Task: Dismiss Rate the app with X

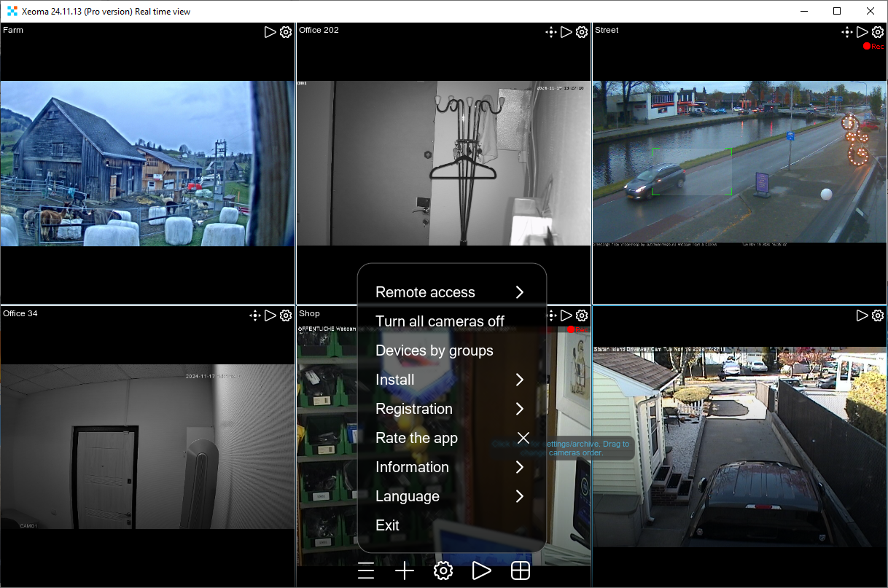Action: point(523,438)
